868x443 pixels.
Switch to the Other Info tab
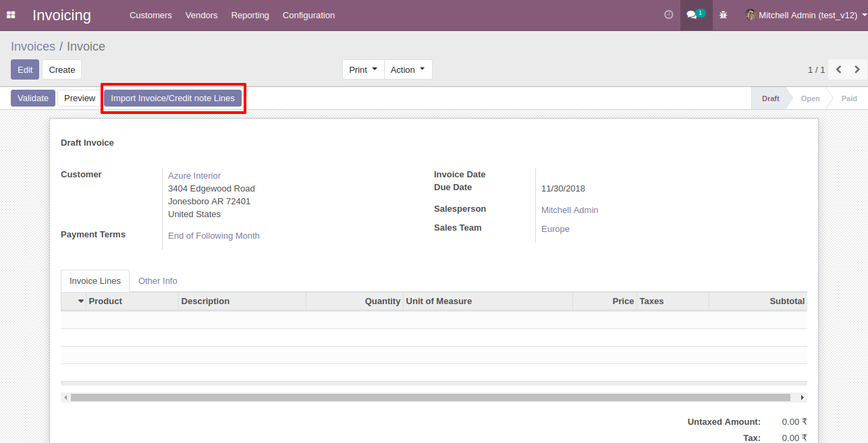[157, 281]
